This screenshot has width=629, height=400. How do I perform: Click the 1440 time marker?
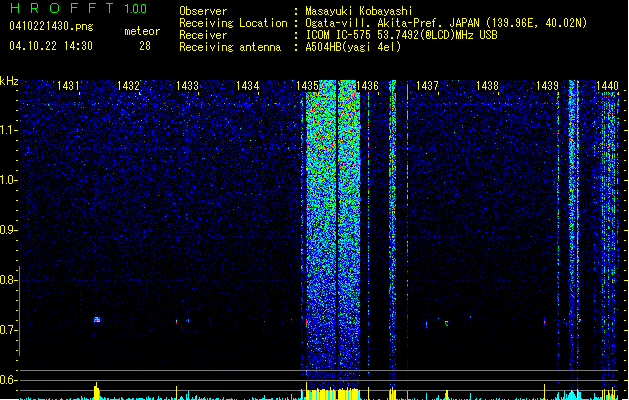coord(607,86)
